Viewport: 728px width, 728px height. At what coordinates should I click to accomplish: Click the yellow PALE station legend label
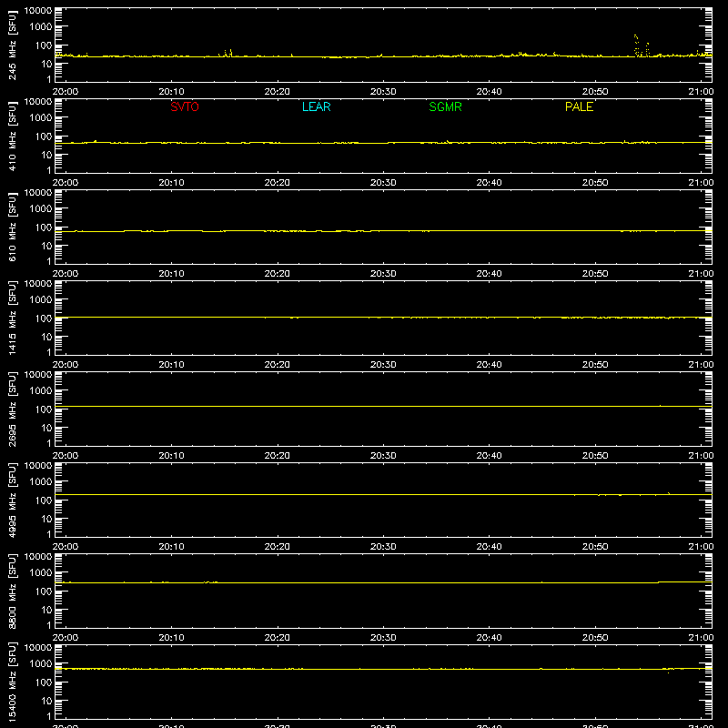(579, 106)
